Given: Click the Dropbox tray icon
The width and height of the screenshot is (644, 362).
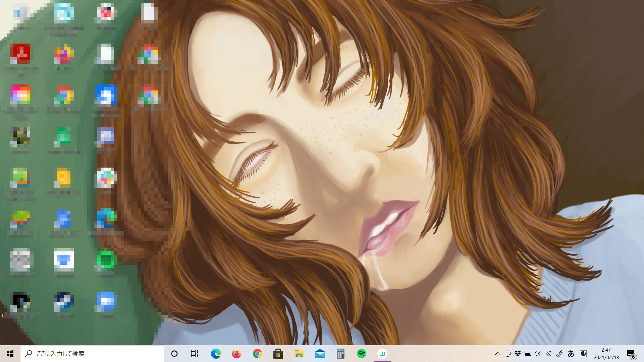Looking at the screenshot, I should pos(518,354).
